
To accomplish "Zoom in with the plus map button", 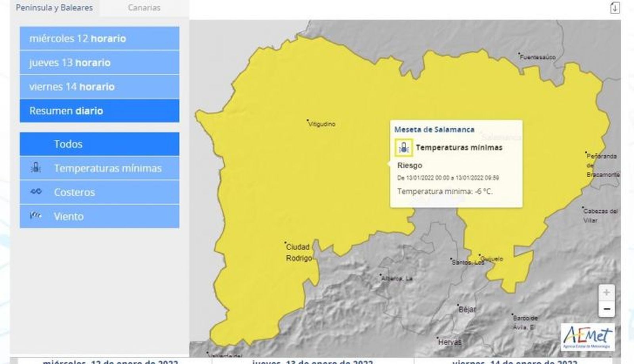I will (x=606, y=293).
